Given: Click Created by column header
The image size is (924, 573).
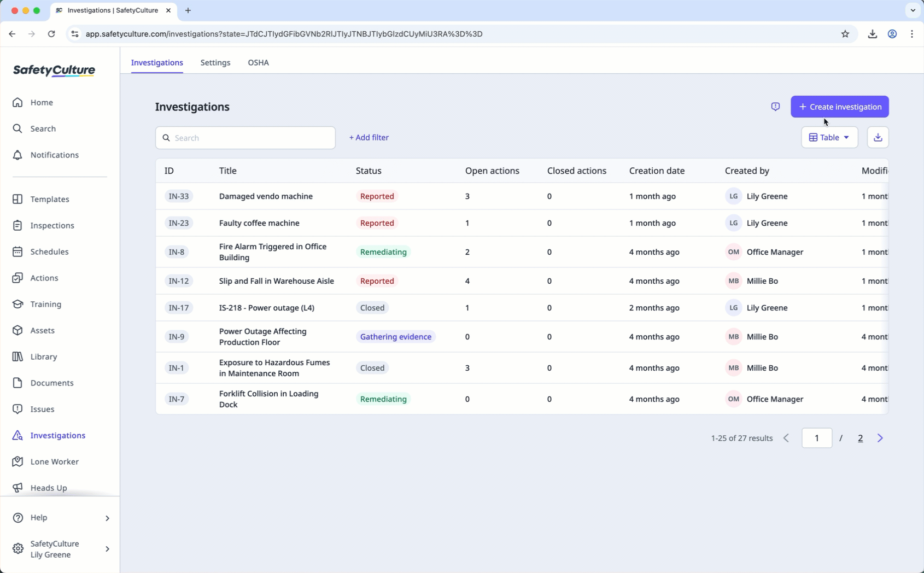Looking at the screenshot, I should pyautogui.click(x=747, y=171).
